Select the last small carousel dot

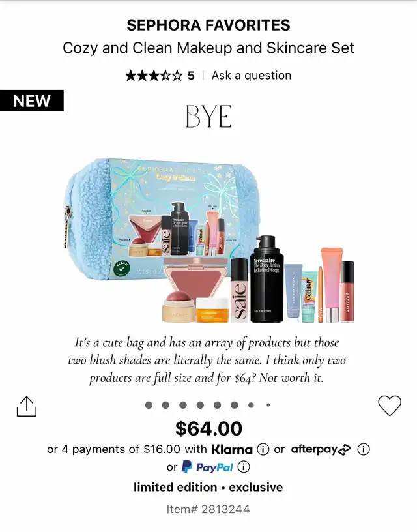point(268,405)
